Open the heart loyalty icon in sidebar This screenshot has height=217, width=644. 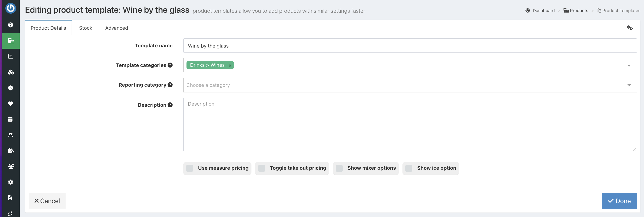pyautogui.click(x=11, y=103)
